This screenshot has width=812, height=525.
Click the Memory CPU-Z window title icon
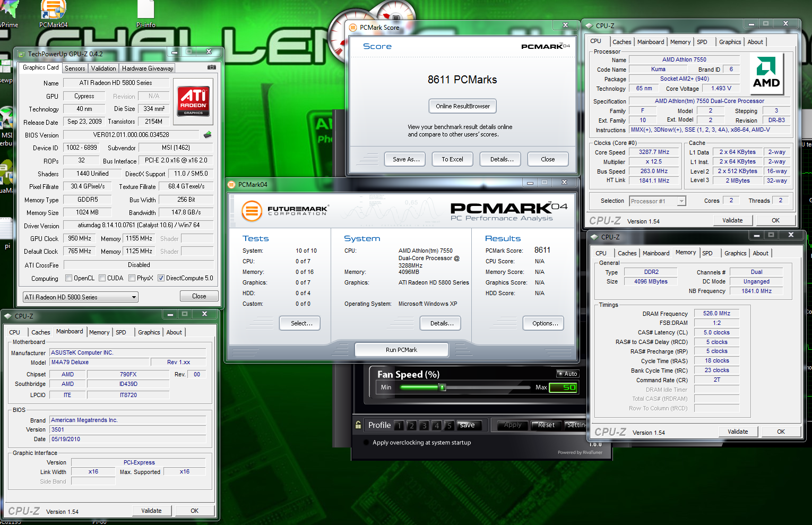click(x=594, y=237)
